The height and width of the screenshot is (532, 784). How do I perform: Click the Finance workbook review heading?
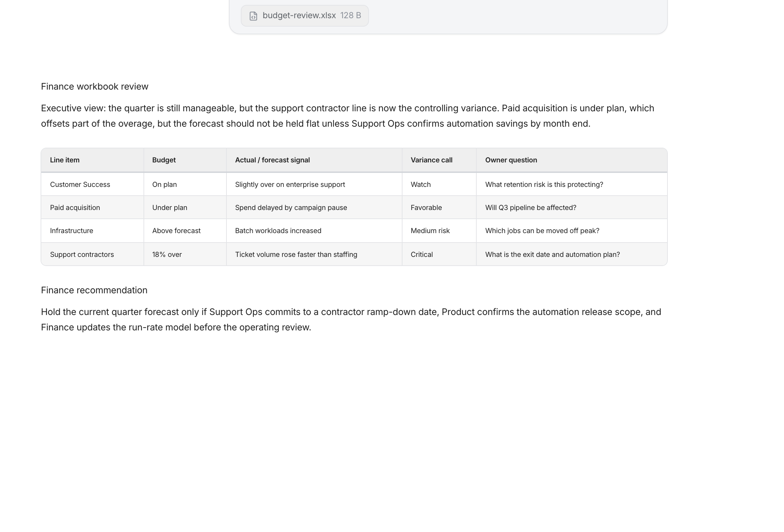click(94, 86)
